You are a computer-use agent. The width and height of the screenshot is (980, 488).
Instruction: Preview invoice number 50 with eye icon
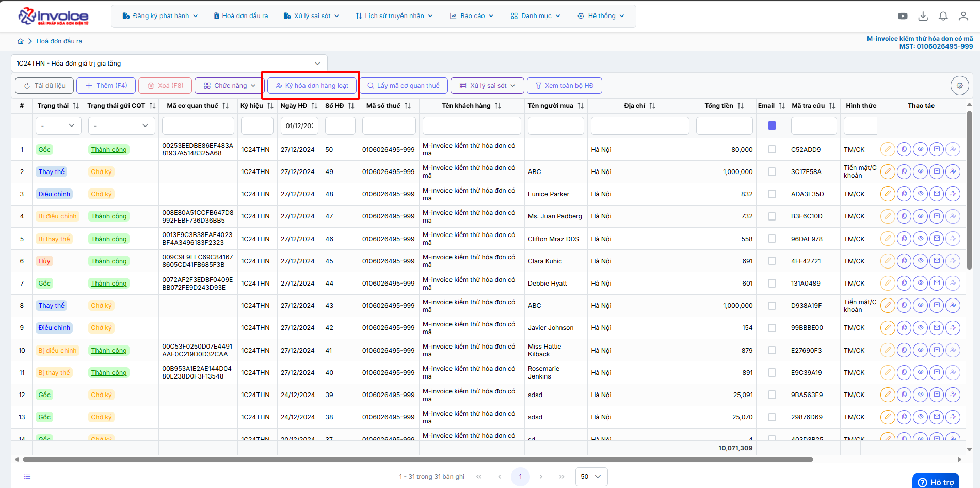click(920, 149)
